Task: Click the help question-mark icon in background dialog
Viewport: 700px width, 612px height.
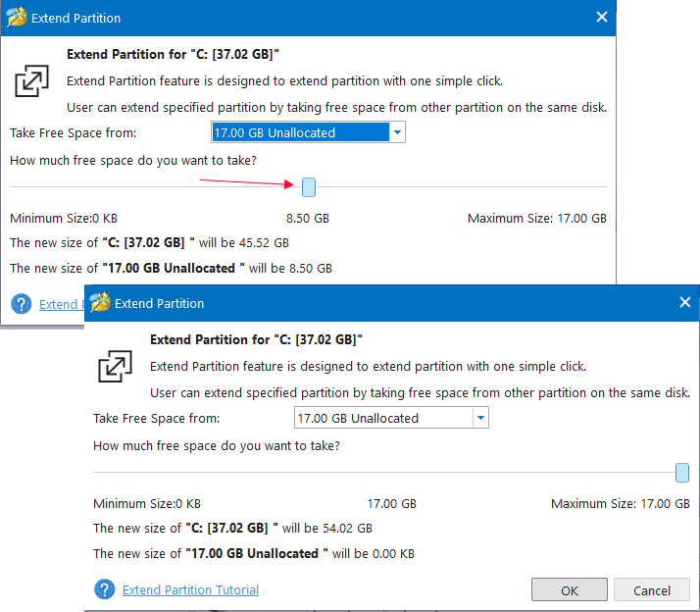Action: 22,304
